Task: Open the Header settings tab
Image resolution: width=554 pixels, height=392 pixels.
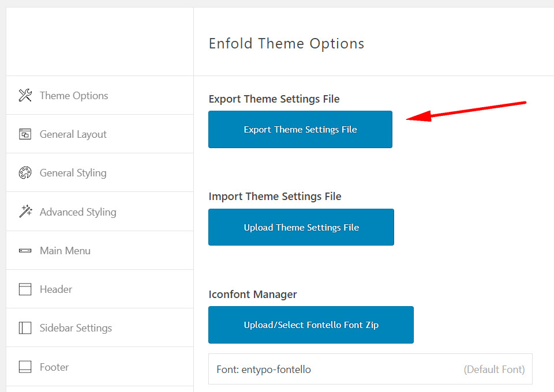Action: [100, 289]
